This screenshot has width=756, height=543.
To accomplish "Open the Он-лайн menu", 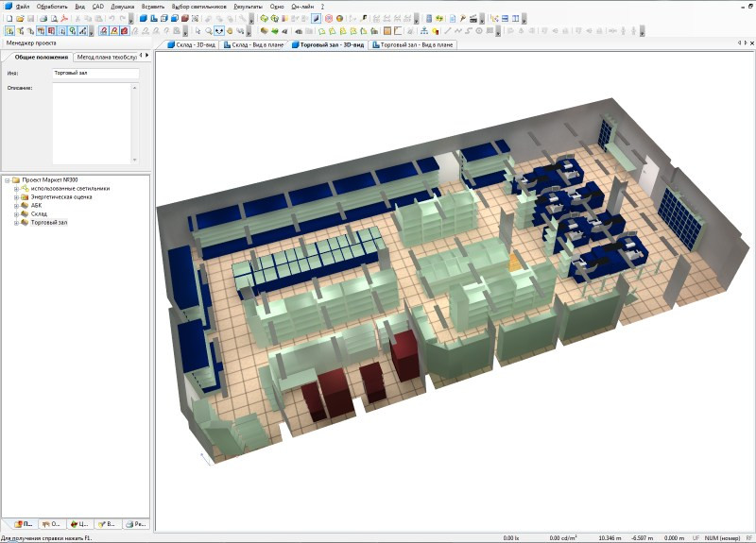I will tap(302, 7).
